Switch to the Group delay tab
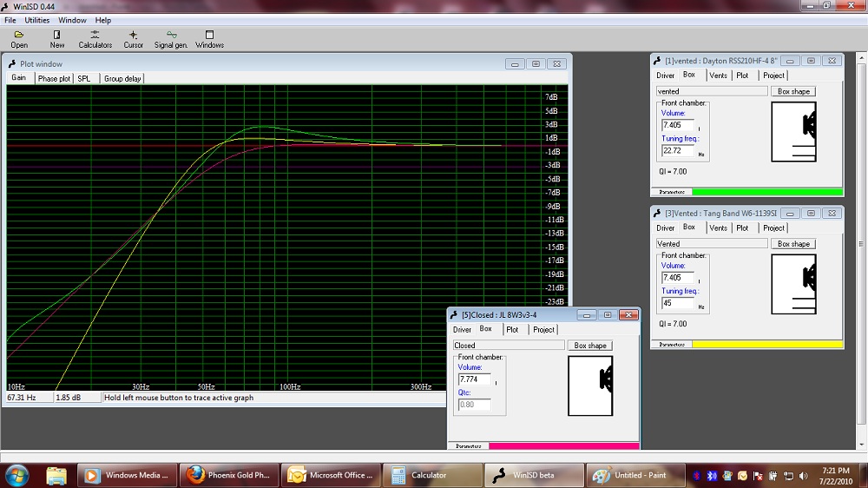Screen dimensions: 868x488 point(122,79)
